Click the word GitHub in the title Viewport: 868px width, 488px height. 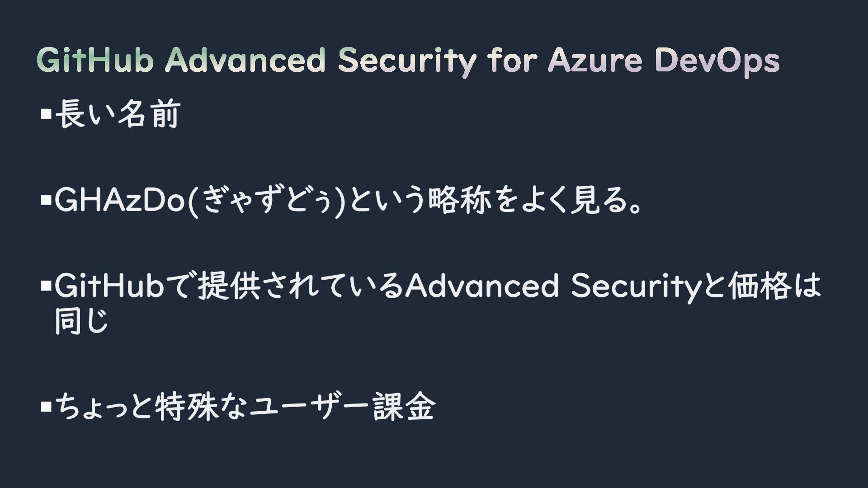pyautogui.click(x=95, y=60)
